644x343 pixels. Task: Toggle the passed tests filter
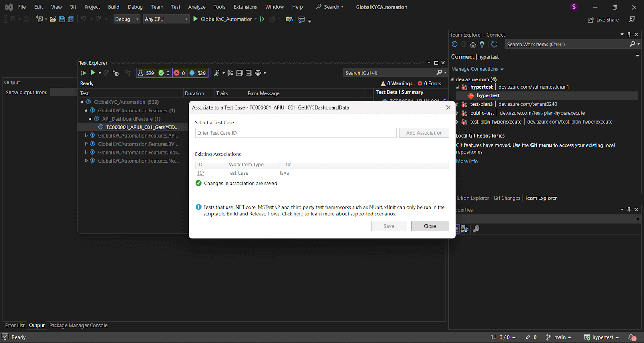pos(164,73)
